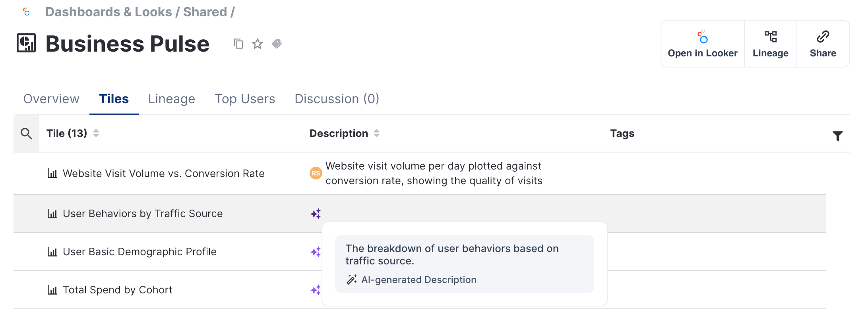Screen dimensions: 868x316
Task: Select the Total Spend by Cohort tile
Action: pos(118,290)
